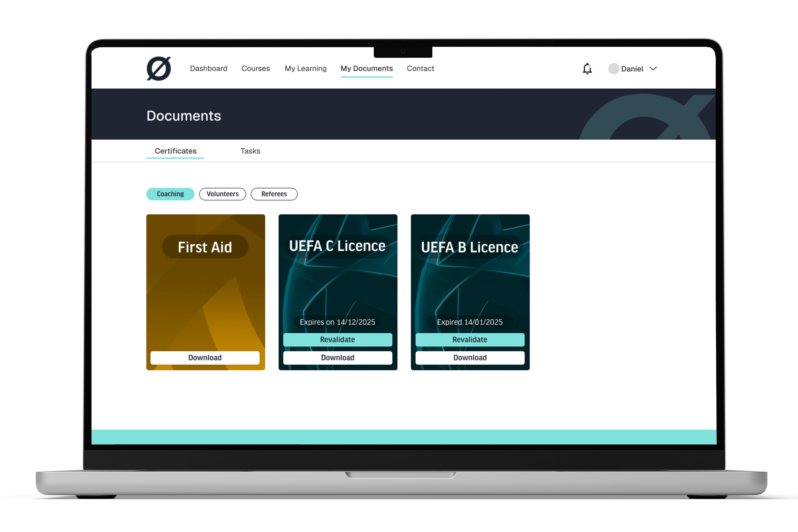The image size is (798, 532).
Task: Switch to the Certificates tab
Action: 176,151
